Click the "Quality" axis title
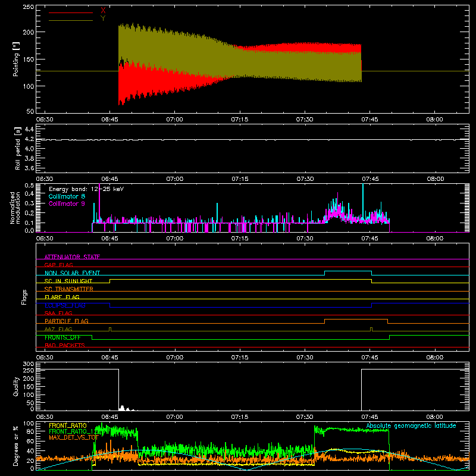This screenshot has width=476, height=476. (x=16, y=386)
